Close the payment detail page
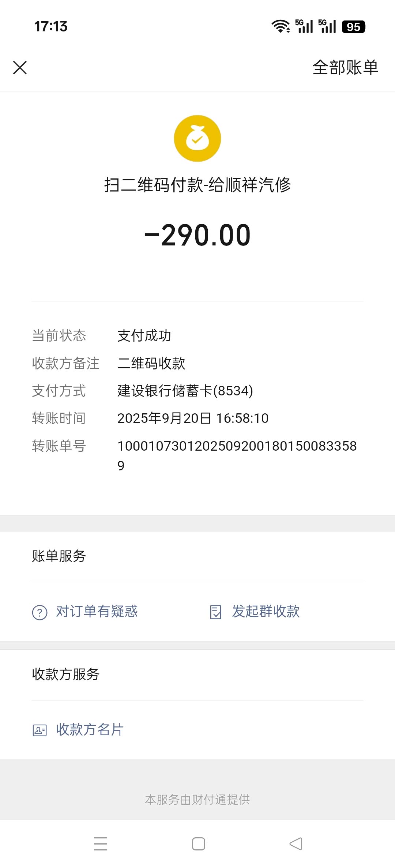Screen dimensions: 395x868 [x=20, y=68]
